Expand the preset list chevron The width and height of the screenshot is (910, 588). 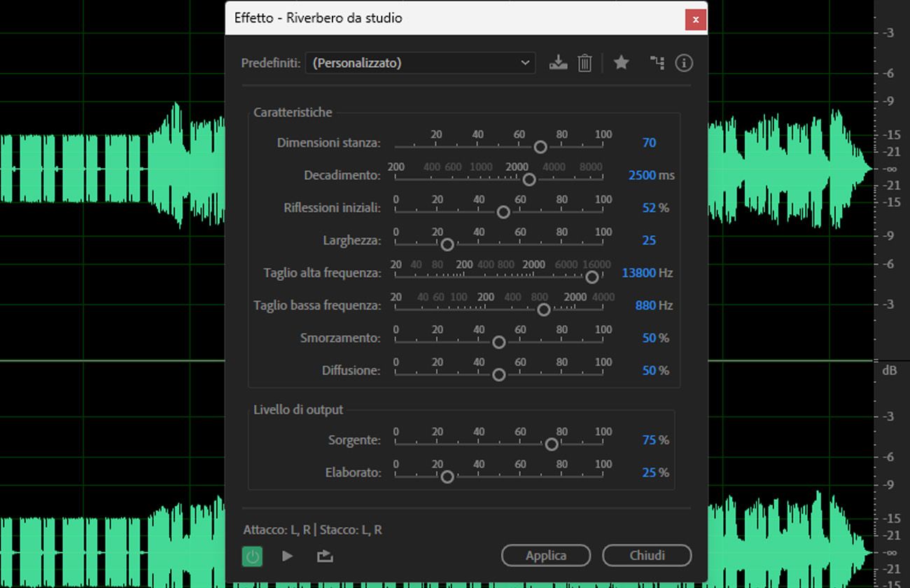point(525,62)
